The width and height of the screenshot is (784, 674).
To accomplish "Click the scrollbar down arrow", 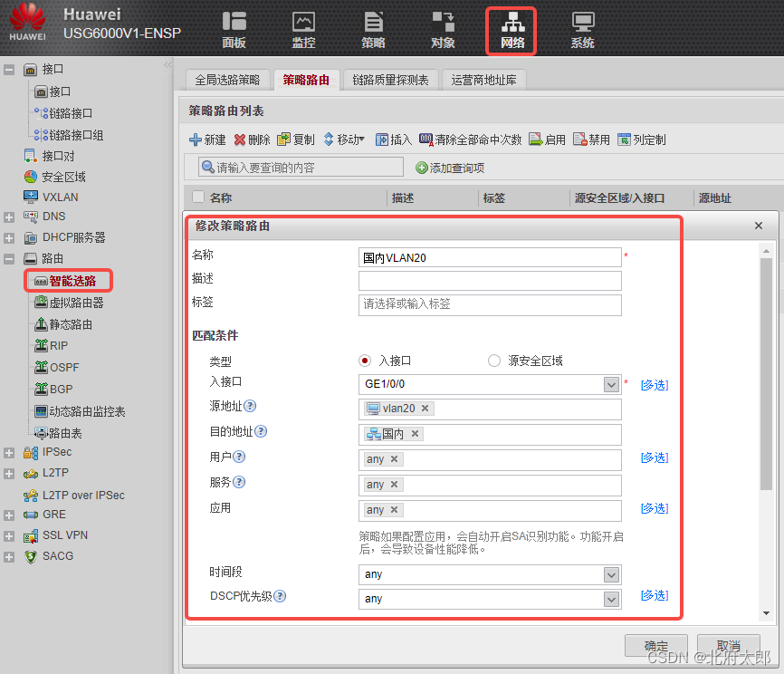I will coord(766,613).
